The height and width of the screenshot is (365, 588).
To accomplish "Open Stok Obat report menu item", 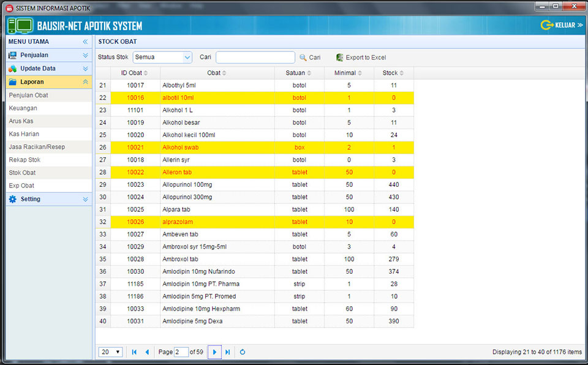I will coord(23,173).
